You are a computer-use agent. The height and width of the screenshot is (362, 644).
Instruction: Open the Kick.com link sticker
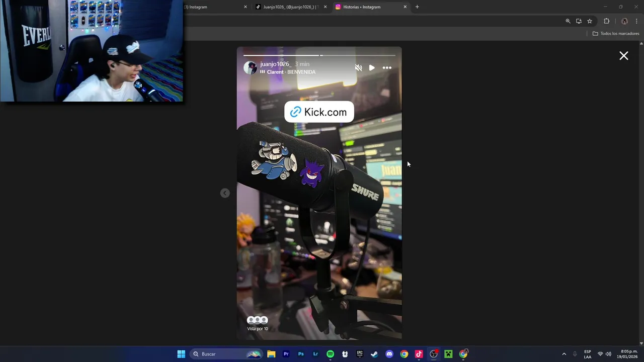[x=319, y=112]
